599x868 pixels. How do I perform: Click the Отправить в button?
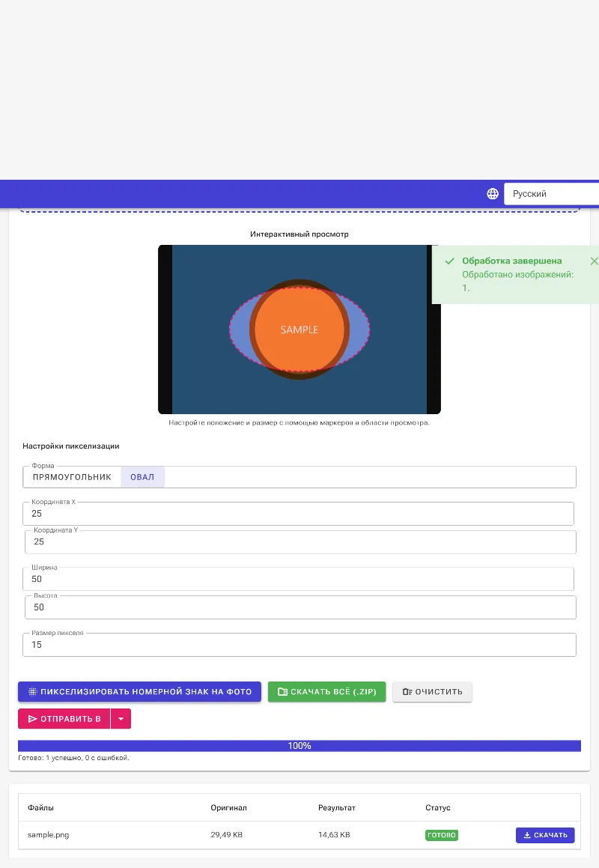64,718
